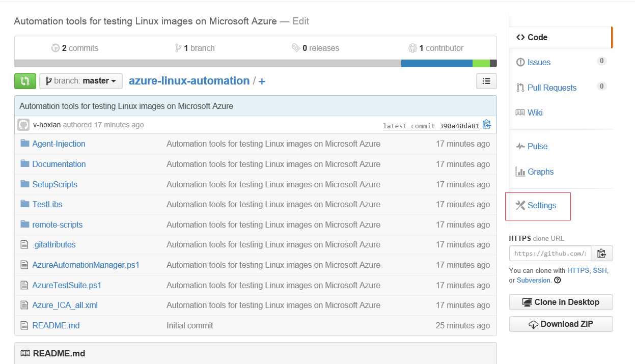Click the green compare and review button
Image resolution: width=635 pixels, height=364 pixels.
click(25, 81)
